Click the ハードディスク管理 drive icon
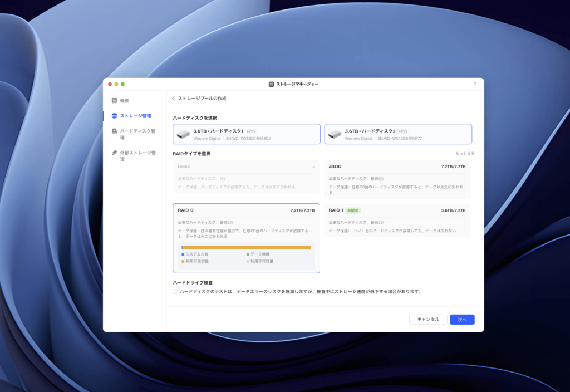 pos(114,131)
